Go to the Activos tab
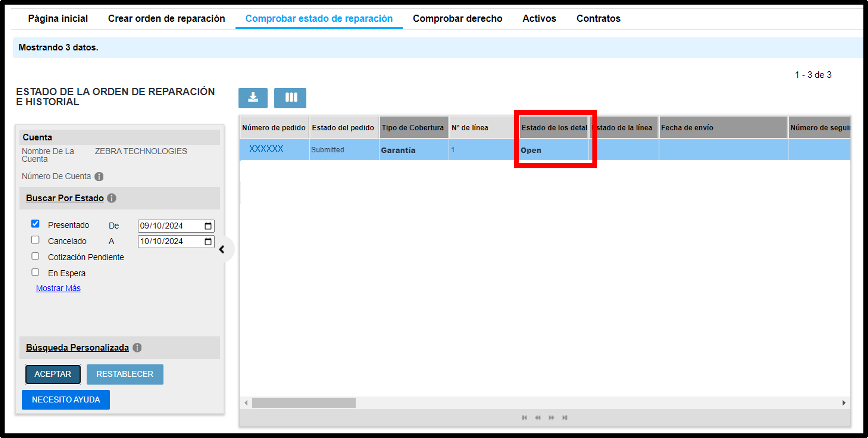The width and height of the screenshot is (868, 438). pos(539,19)
